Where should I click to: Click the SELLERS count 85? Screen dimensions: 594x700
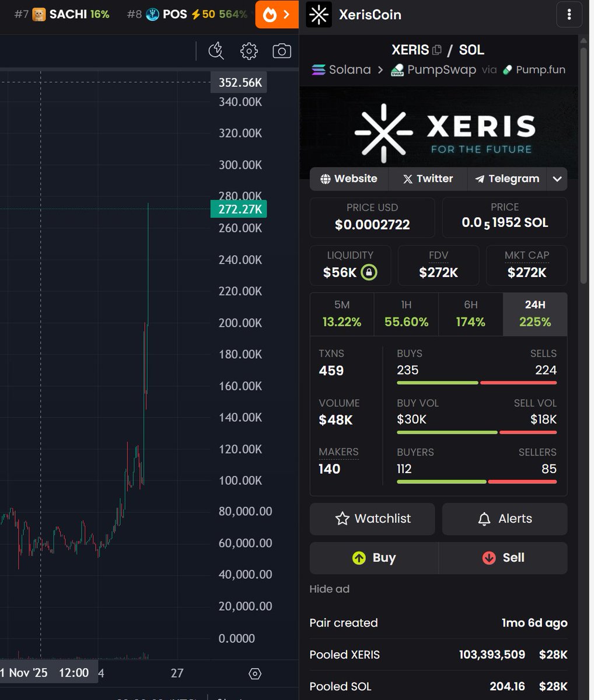tap(549, 469)
